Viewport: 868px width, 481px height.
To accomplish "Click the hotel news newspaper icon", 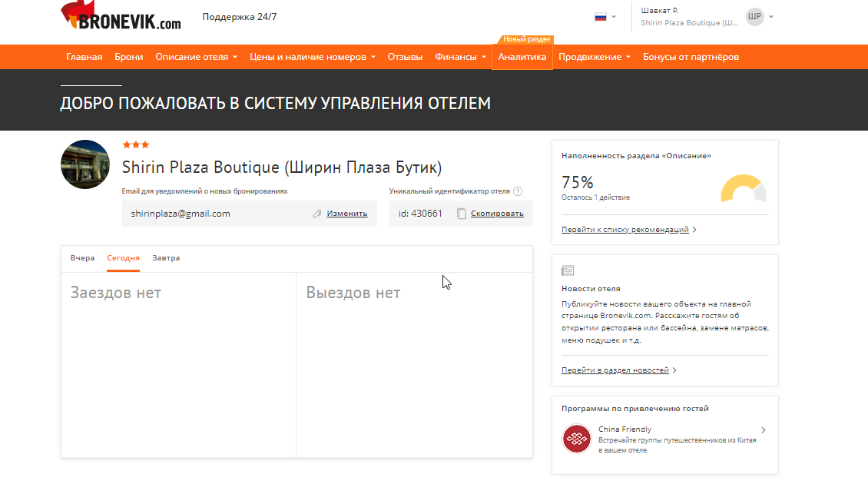I will [568, 270].
